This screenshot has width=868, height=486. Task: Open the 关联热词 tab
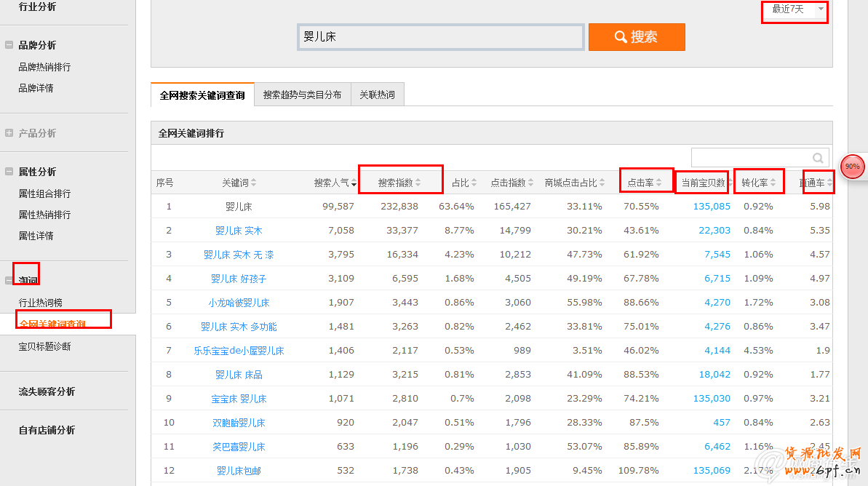(378, 94)
